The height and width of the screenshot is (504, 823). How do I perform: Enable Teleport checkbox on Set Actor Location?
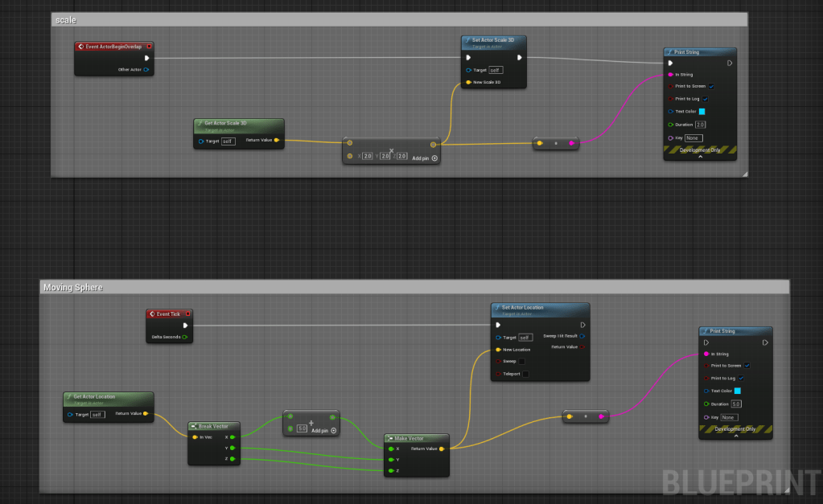coord(525,374)
